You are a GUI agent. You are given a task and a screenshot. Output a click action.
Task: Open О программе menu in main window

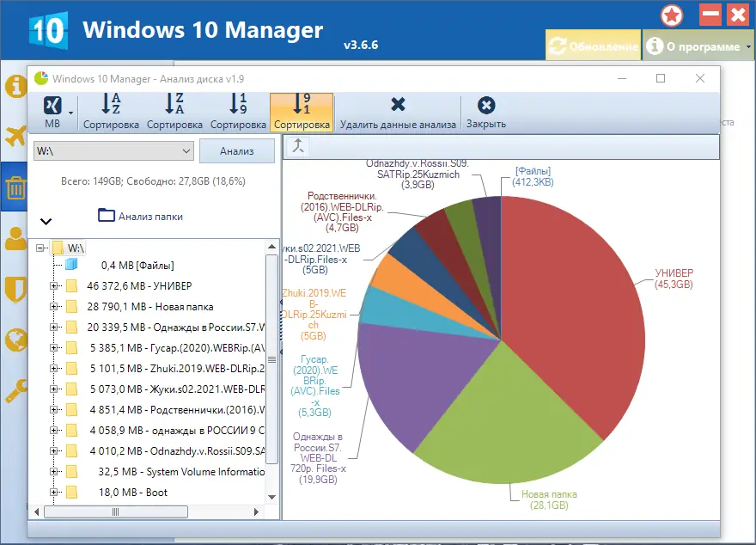click(x=698, y=46)
